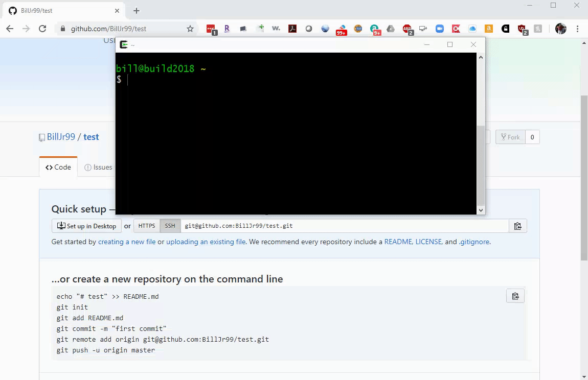Open the uBlock Origin shield extension
Viewport: 588px width, 380px height.
(x=523, y=29)
